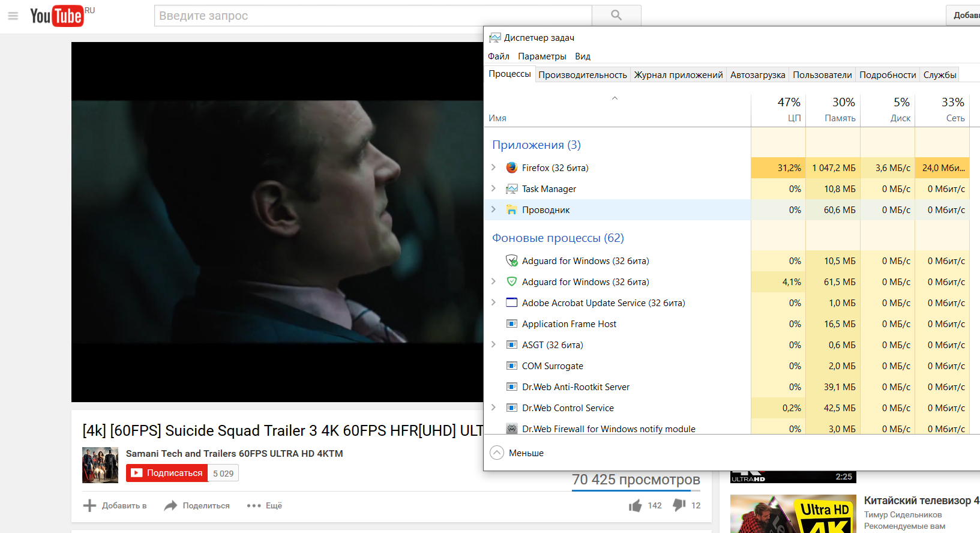The image size is (980, 533).
Task: Click the Firefox icon in process list
Action: click(x=511, y=167)
